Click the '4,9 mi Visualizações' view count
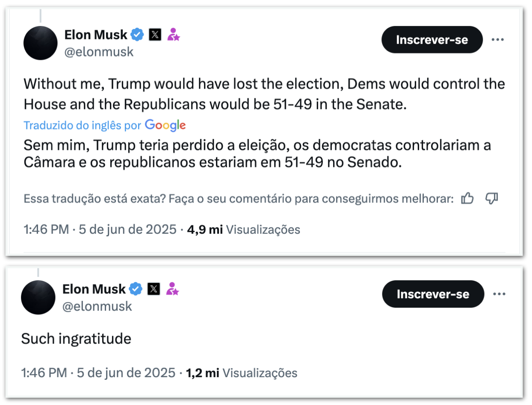 coord(243,229)
